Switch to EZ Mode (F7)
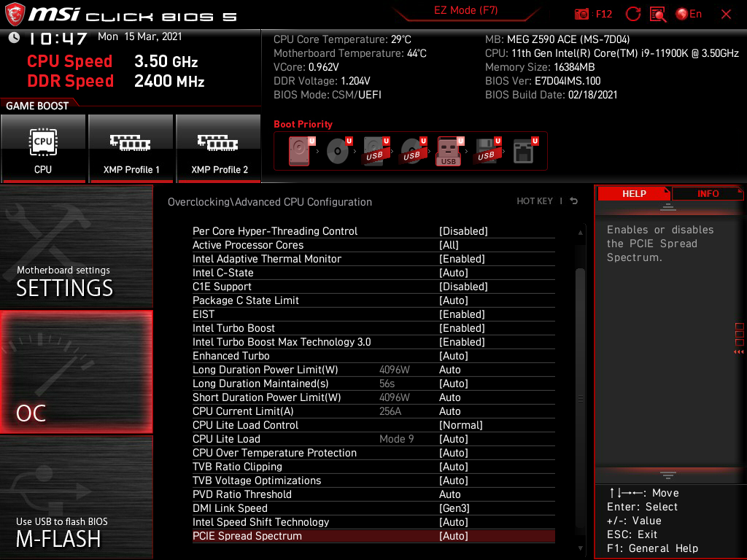The height and width of the screenshot is (560, 747). tap(465, 10)
